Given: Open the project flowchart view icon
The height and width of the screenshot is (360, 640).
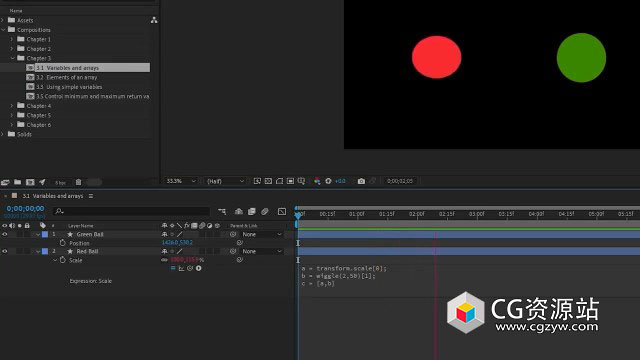Looking at the screenshot, I should pyautogui.click(x=154, y=20).
